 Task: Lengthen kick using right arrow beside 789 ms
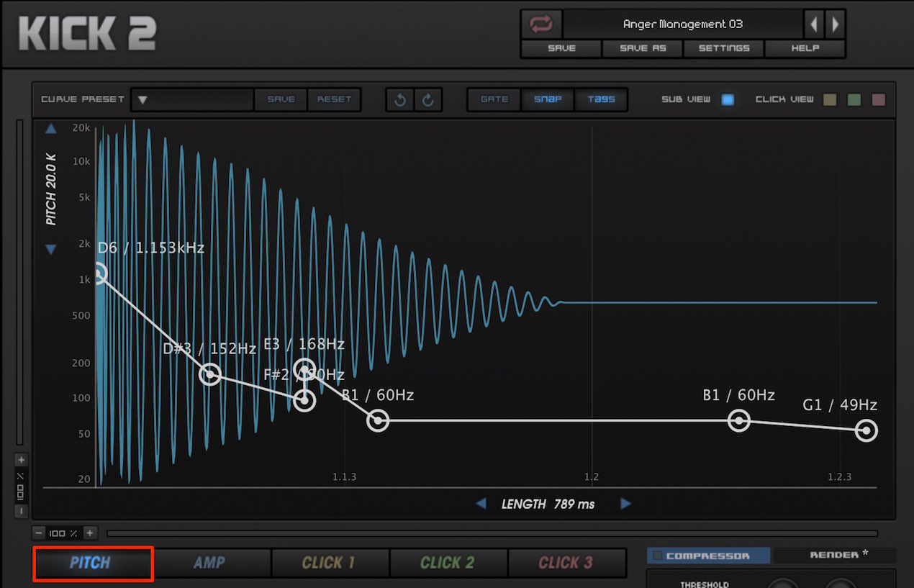pyautogui.click(x=625, y=504)
